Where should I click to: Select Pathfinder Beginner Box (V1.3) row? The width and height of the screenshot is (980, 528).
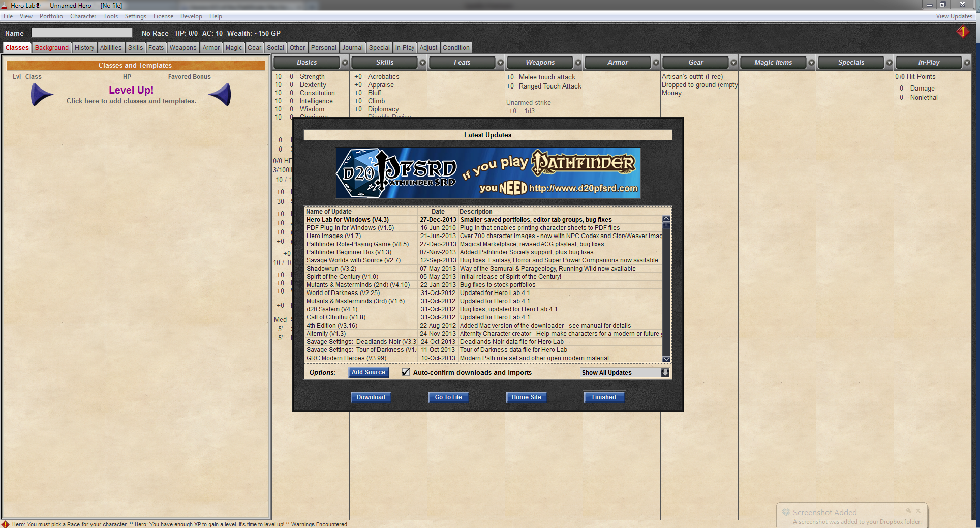click(x=483, y=252)
